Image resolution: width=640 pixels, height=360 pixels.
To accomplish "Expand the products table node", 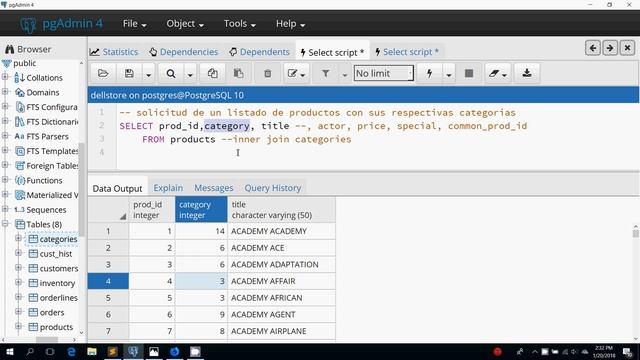I will pos(18,327).
